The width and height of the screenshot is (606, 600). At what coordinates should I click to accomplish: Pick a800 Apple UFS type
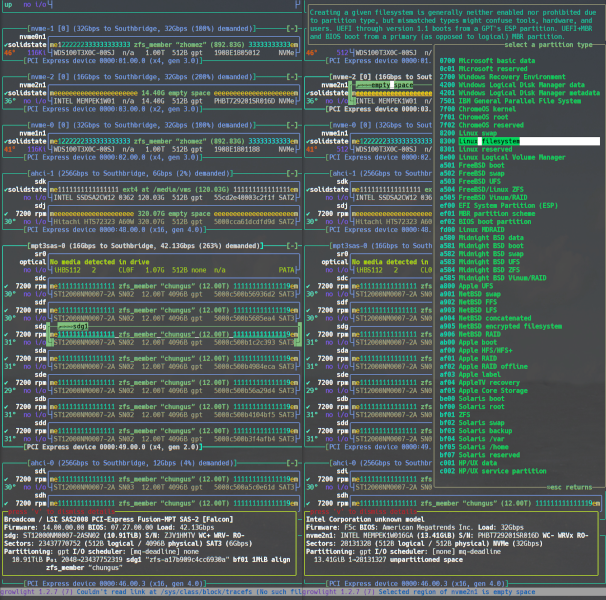click(x=466, y=286)
